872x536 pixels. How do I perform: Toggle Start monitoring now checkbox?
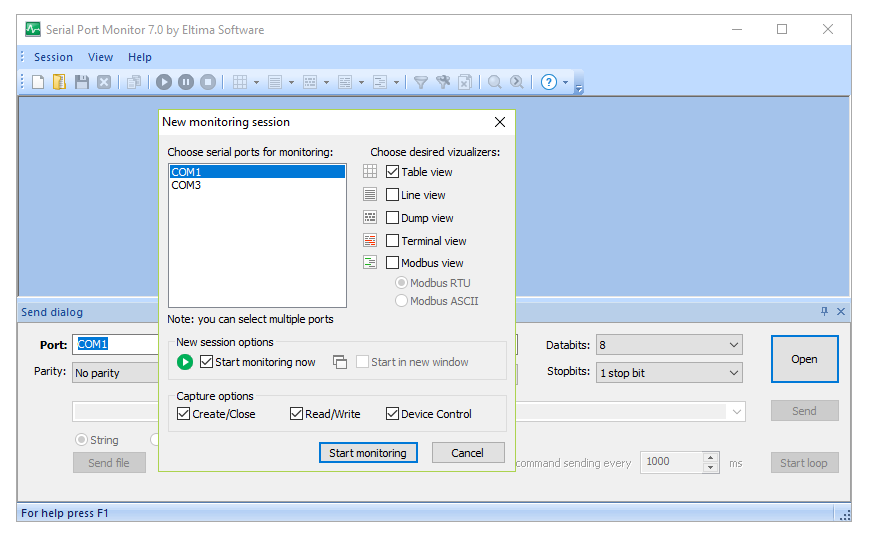click(x=206, y=362)
